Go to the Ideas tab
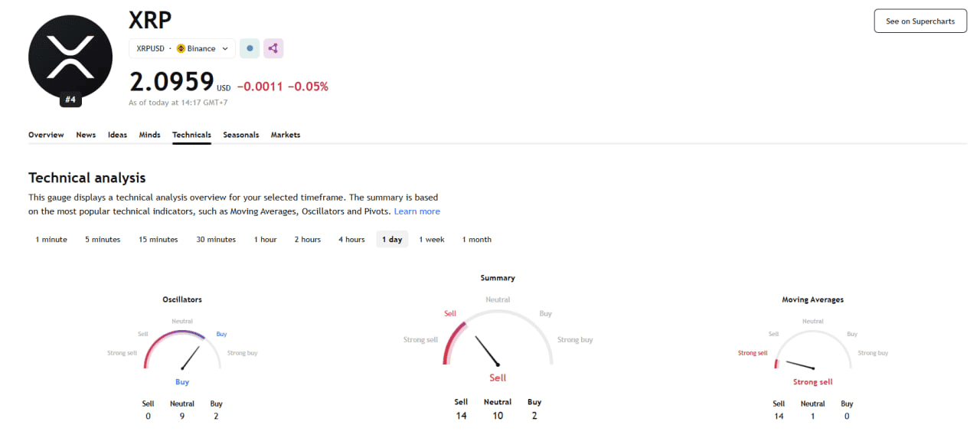The image size is (980, 438). click(117, 135)
